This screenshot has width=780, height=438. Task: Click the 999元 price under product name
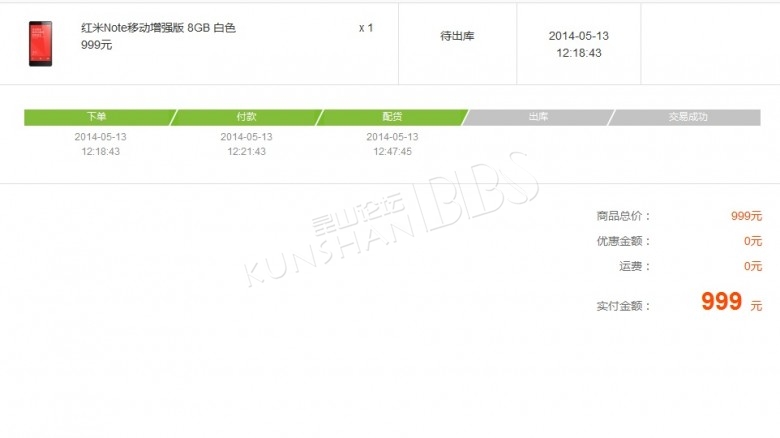point(97,45)
